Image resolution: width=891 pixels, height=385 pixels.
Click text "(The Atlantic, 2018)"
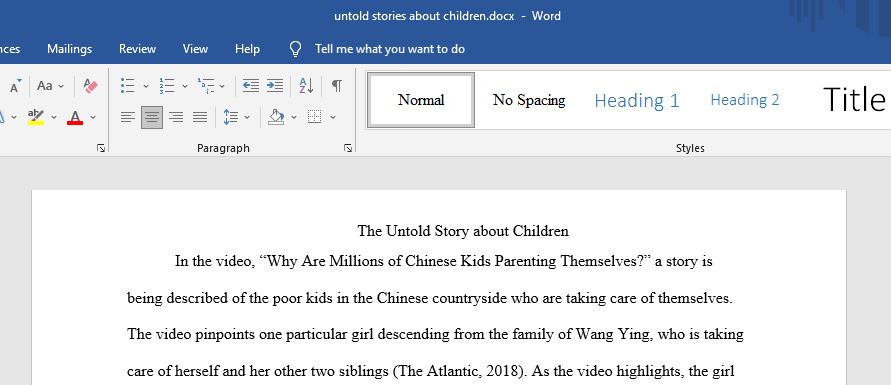click(458, 371)
